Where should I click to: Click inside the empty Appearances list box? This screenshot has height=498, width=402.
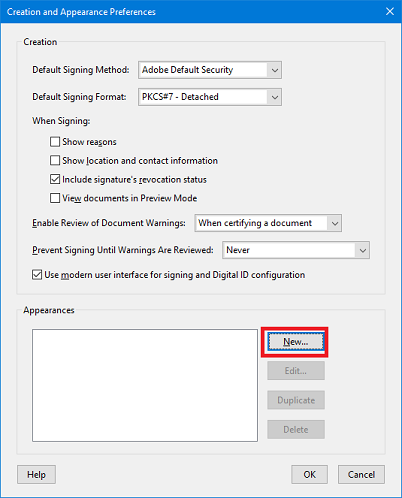pyautogui.click(x=145, y=385)
